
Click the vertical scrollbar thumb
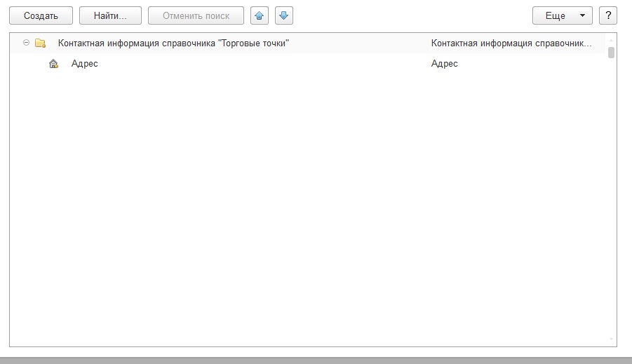point(611,53)
